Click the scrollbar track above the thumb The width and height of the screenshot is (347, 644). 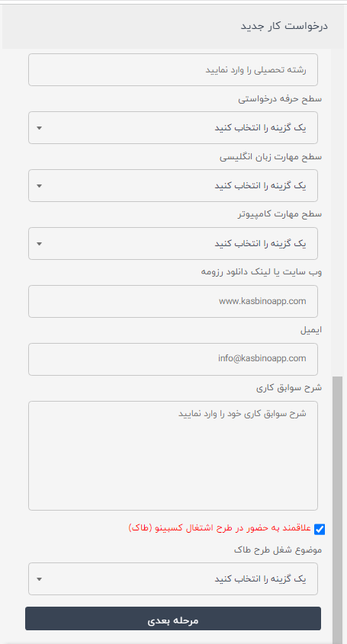point(337,212)
